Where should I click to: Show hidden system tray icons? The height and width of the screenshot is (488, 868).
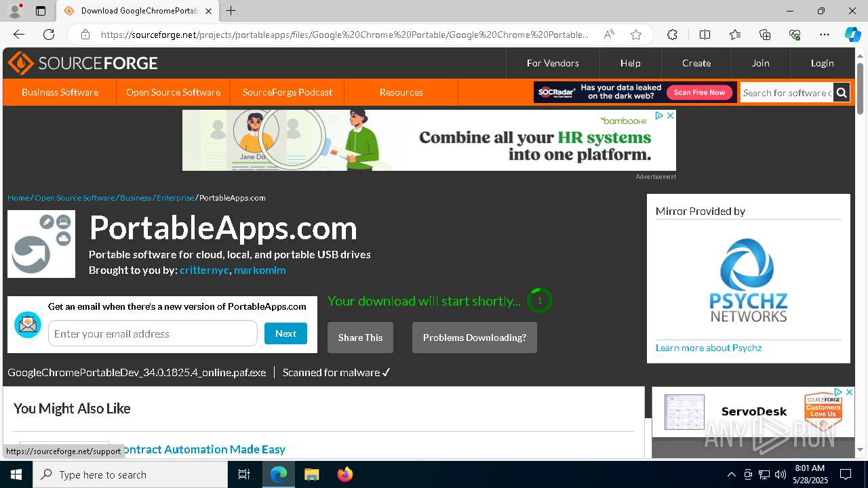pos(731,474)
